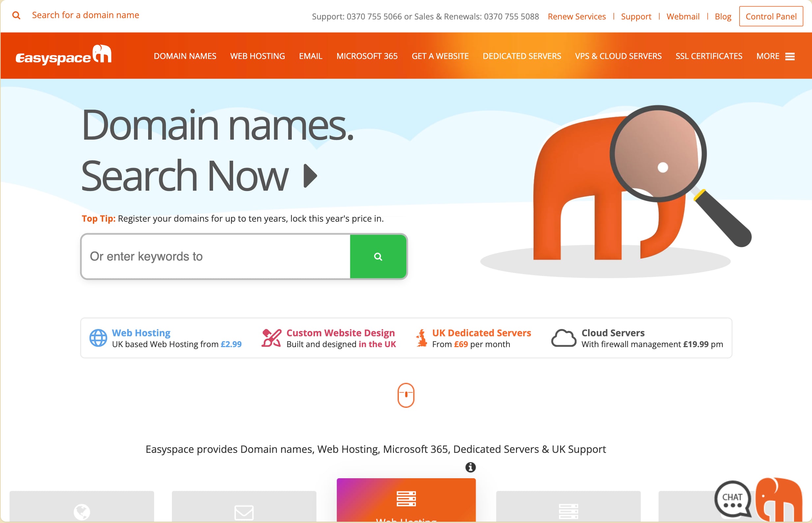Click the chat elephant mascot icon
The image size is (812, 523).
coord(778,500)
